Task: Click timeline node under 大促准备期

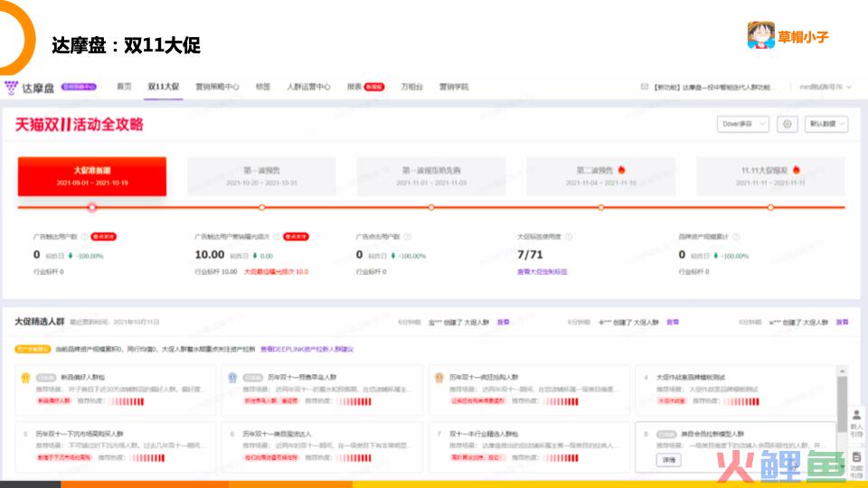Action: point(92,208)
